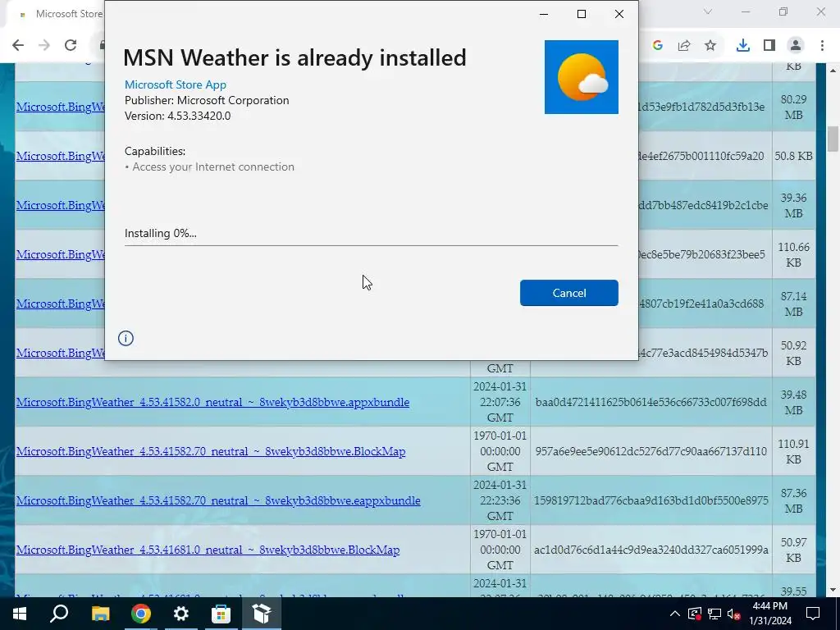Open the taskbar clock and date

769,614
